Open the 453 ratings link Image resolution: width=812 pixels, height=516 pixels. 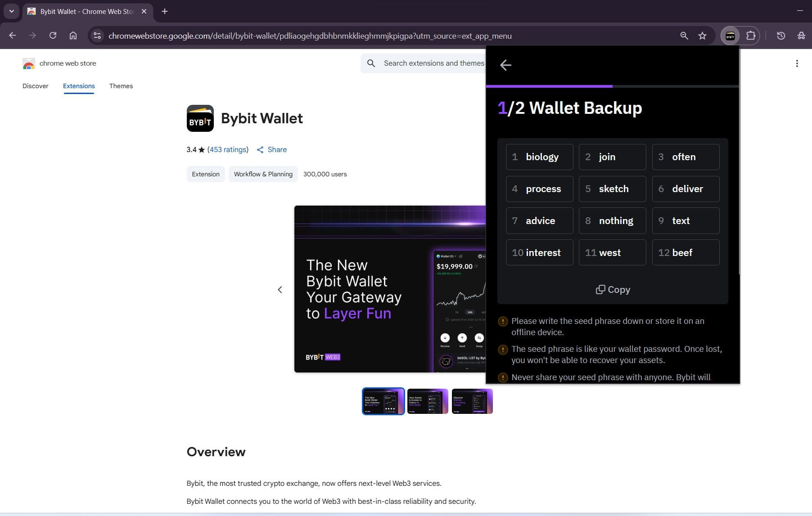(228, 150)
